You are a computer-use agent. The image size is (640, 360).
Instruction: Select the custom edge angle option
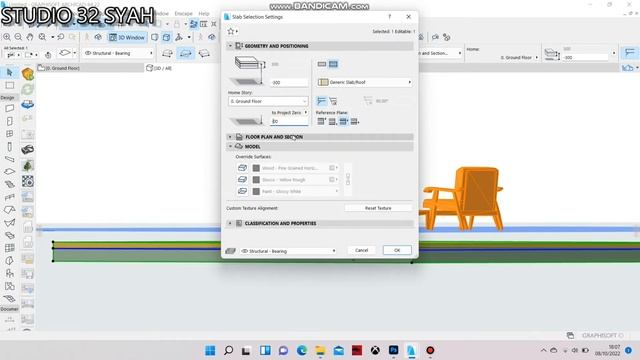coord(333,101)
